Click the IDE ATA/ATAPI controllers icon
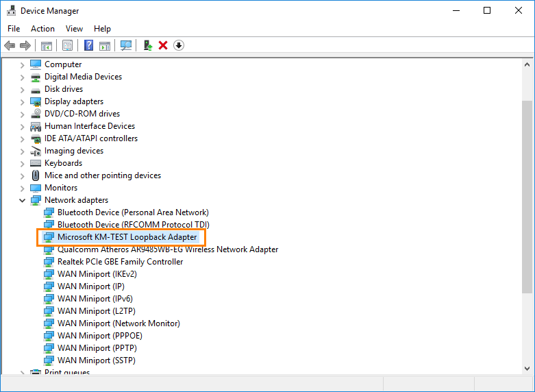The width and height of the screenshot is (535, 392). [36, 138]
